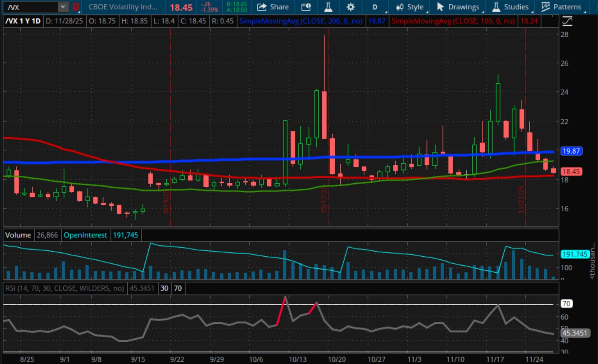
Task: Open the Patterns menu
Action: click(565, 7)
